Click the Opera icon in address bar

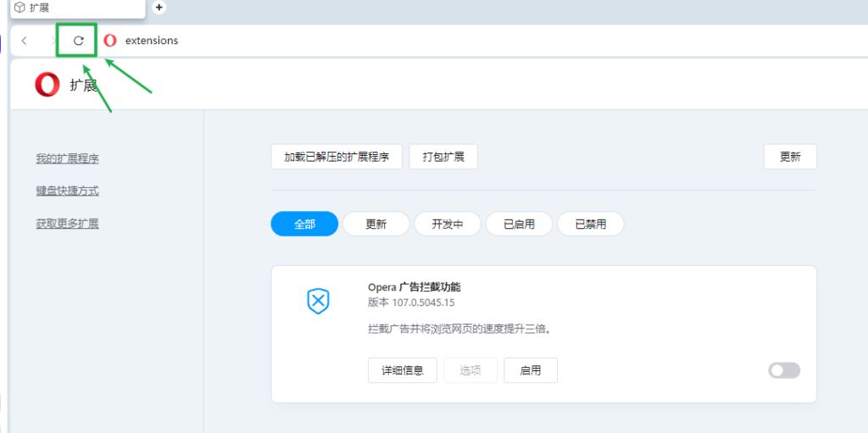(x=110, y=41)
